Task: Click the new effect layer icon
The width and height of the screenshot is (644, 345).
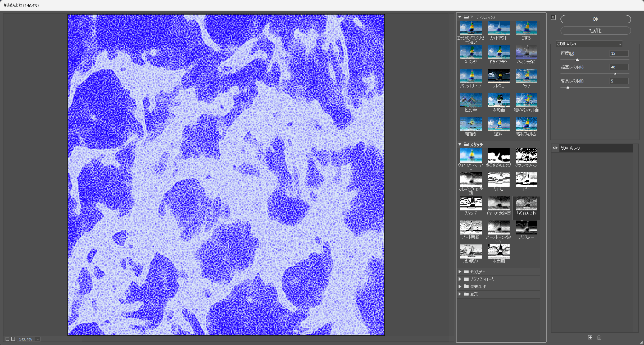Action: 590,338
